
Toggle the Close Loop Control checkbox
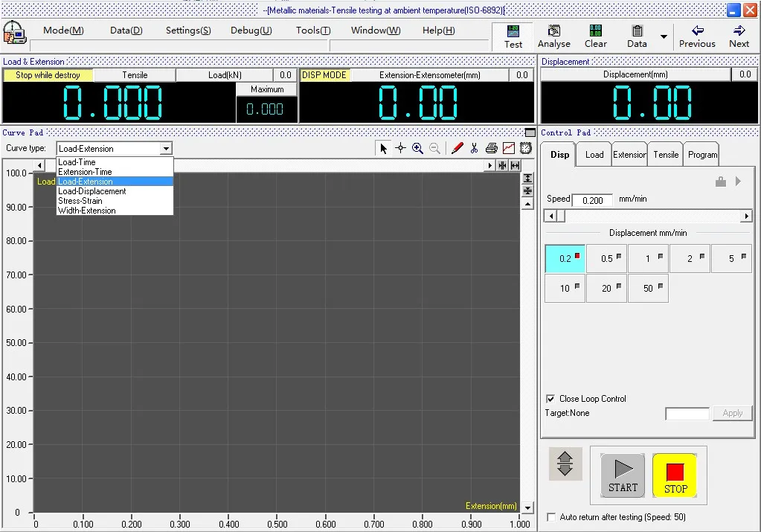(x=550, y=399)
